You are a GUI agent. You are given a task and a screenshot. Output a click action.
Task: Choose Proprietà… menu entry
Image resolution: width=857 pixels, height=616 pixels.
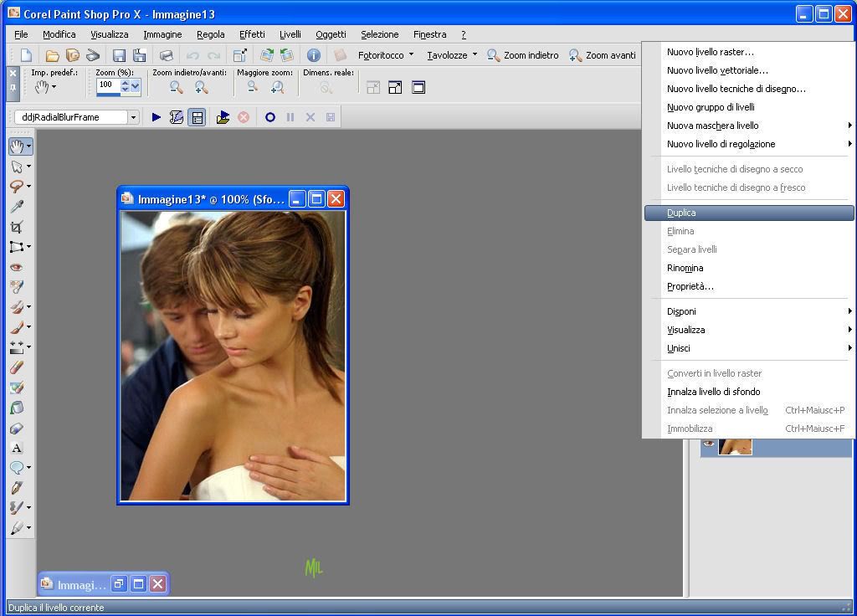[749, 286]
